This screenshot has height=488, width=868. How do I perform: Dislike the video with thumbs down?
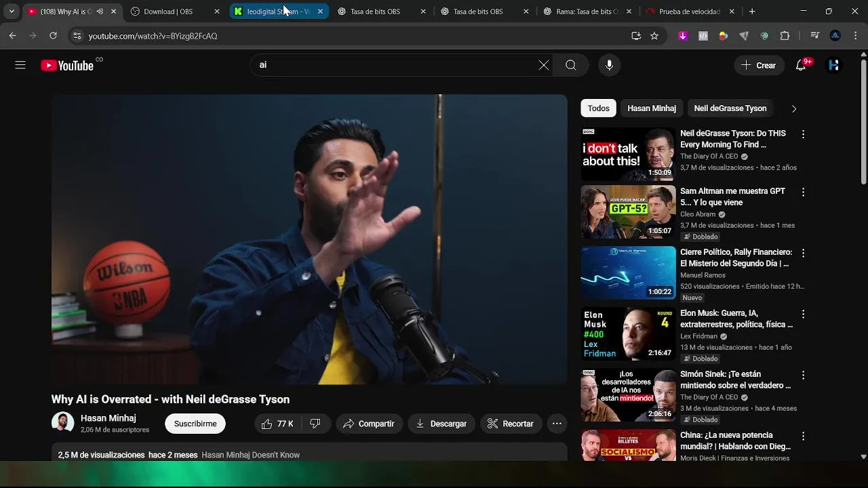click(x=315, y=424)
